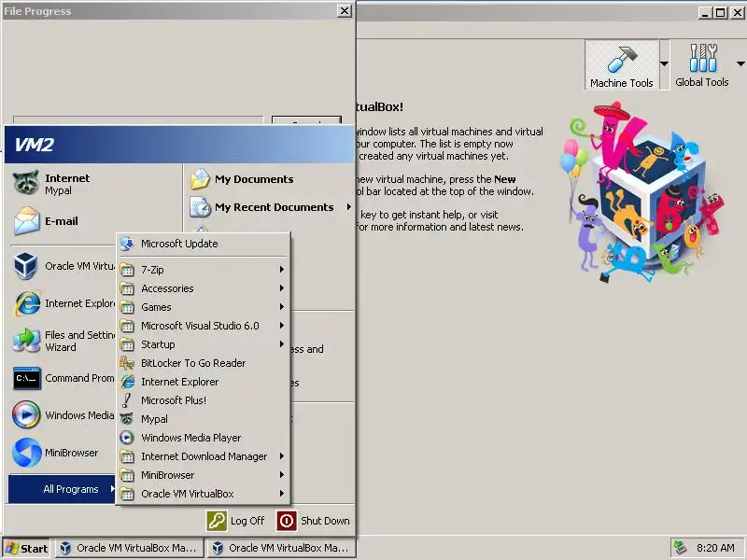Expand Microsoft Visual Studio 6.0 submenu arrow
This screenshot has height=560, width=747.
click(282, 325)
